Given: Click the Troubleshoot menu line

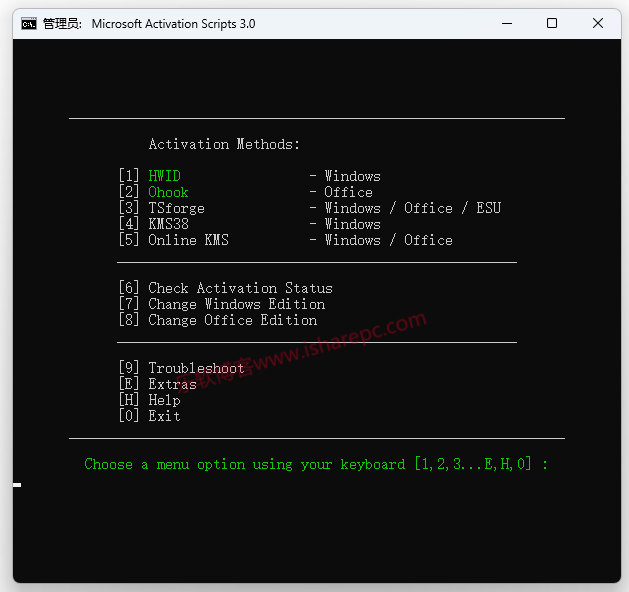Looking at the screenshot, I should click(181, 368).
